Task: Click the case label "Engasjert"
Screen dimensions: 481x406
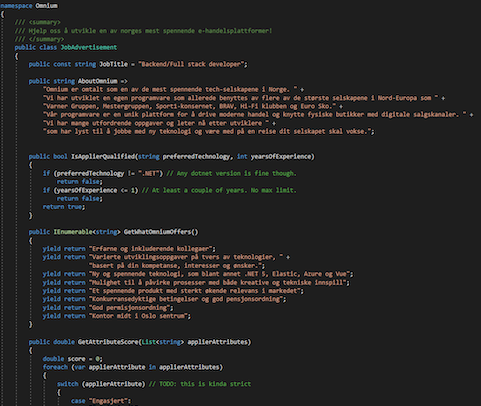Action: pyautogui.click(x=110, y=401)
